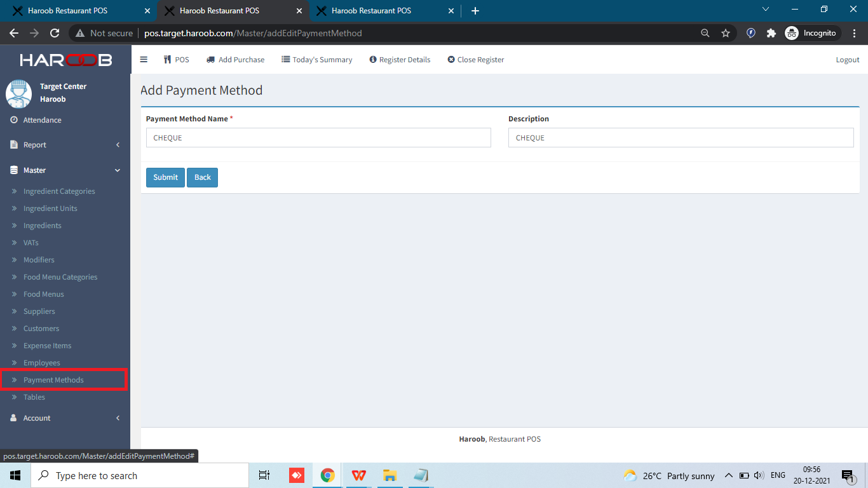Image resolution: width=868 pixels, height=488 pixels.
Task: Close the active Haroob browser tab
Action: (x=299, y=11)
